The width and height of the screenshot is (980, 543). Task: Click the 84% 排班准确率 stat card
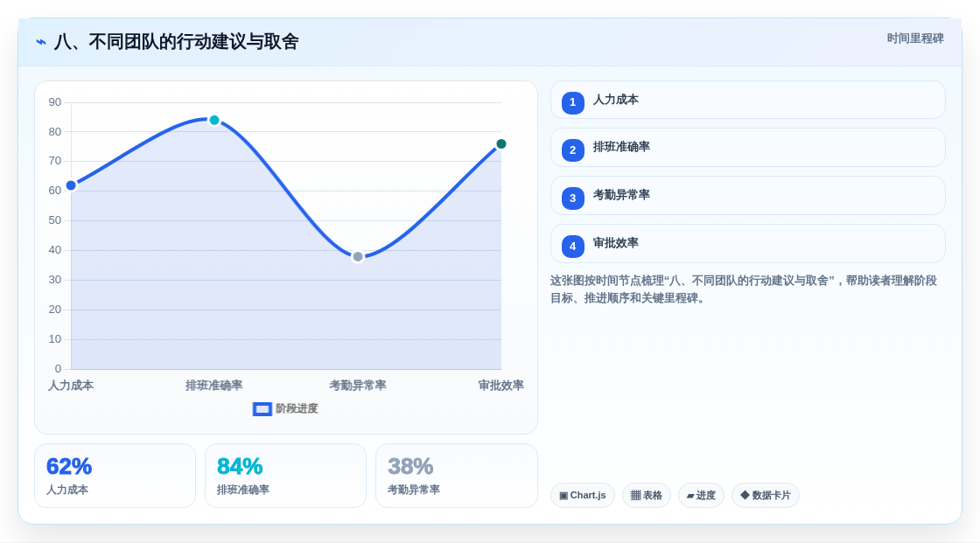point(285,477)
